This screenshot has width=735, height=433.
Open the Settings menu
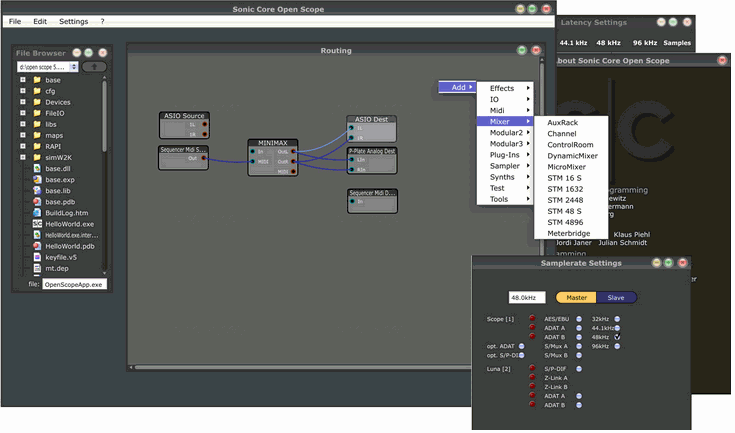(x=74, y=22)
